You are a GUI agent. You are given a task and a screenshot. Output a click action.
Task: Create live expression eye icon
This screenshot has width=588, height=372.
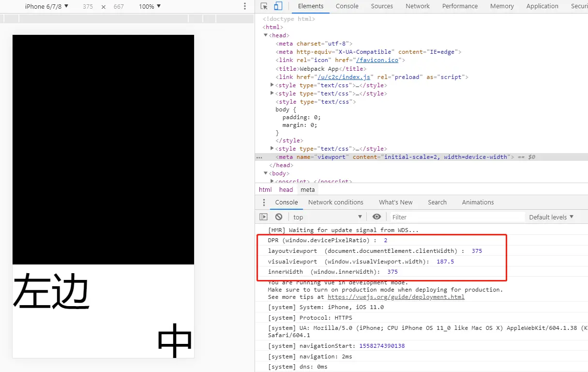click(377, 217)
